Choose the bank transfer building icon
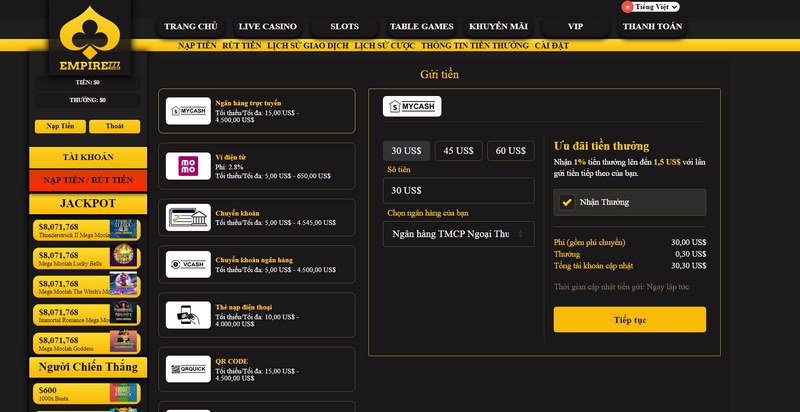Image resolution: width=800 pixels, height=412 pixels. point(187,217)
